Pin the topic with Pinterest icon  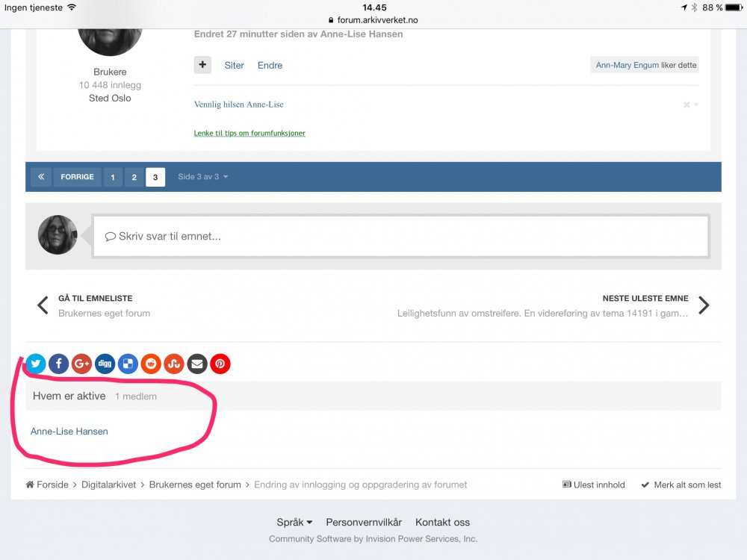[220, 364]
